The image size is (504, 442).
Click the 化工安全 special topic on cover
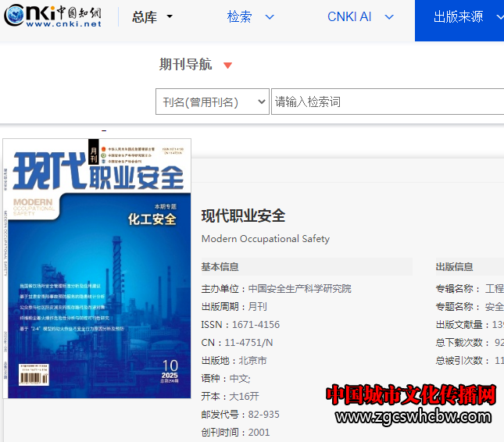tap(152, 219)
